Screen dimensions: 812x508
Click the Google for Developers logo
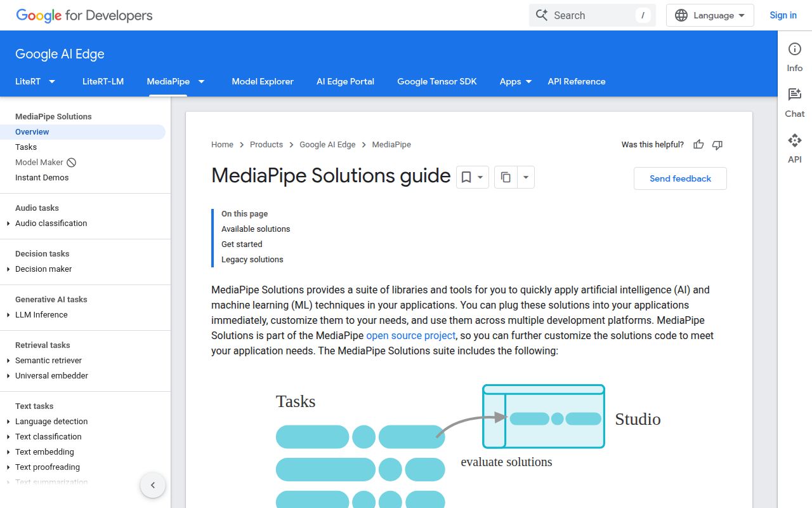coord(84,15)
